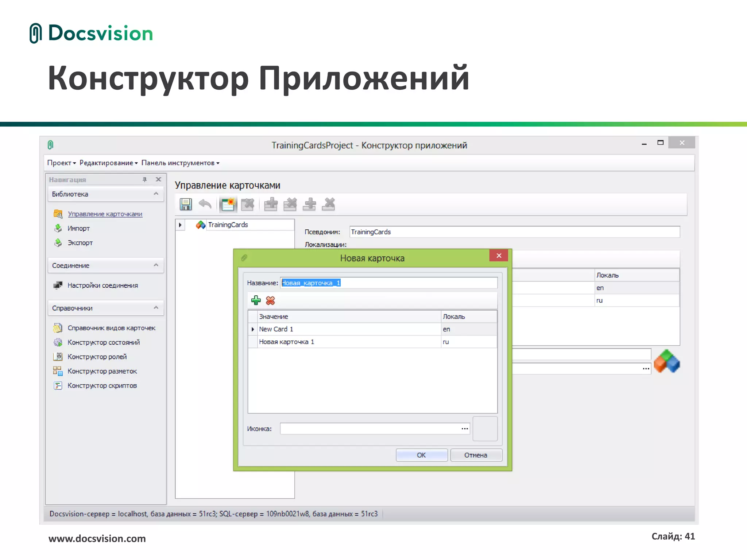Expand the TrainingCards tree node
747x560 pixels.
click(180, 225)
